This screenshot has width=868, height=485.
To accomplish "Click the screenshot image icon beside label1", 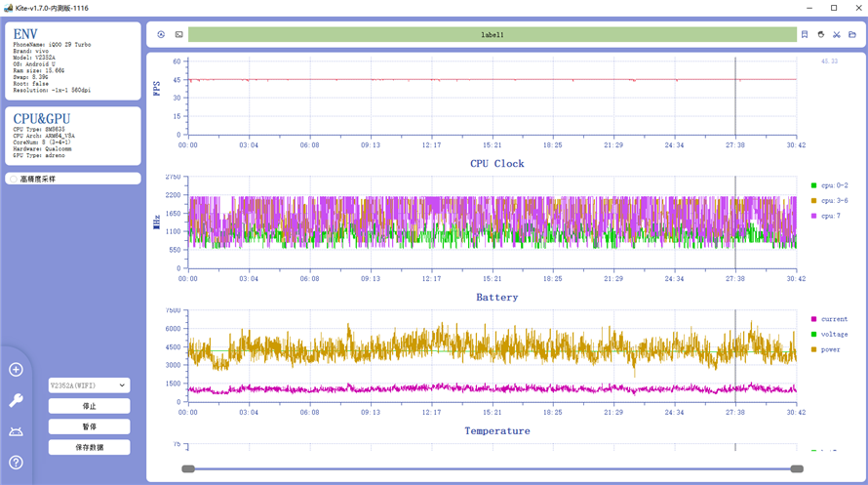I will pyautogui.click(x=178, y=34).
